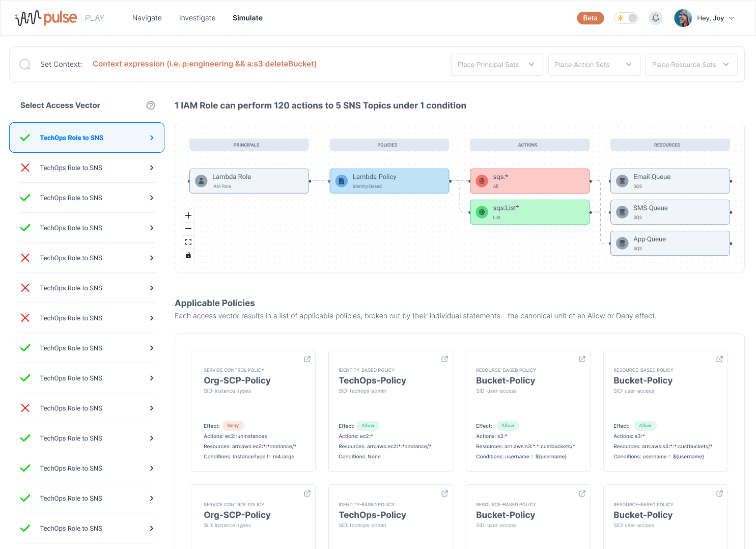Open Place Principal Sets dropdown

[x=497, y=65]
